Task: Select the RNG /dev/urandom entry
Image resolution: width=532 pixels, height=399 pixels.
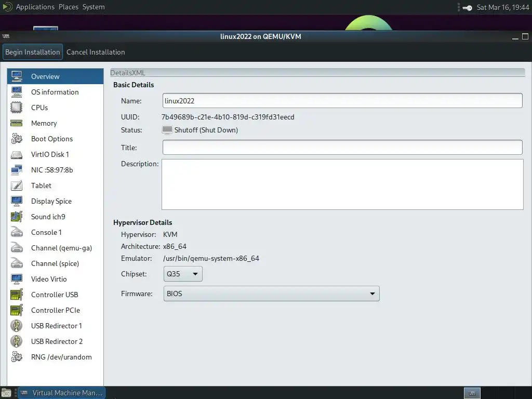Action: (x=55, y=357)
